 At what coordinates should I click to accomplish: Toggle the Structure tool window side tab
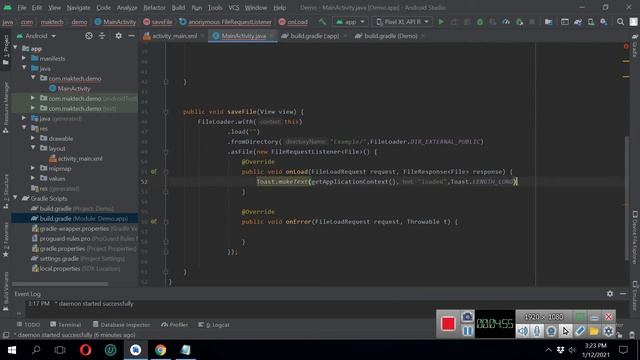coord(6,192)
